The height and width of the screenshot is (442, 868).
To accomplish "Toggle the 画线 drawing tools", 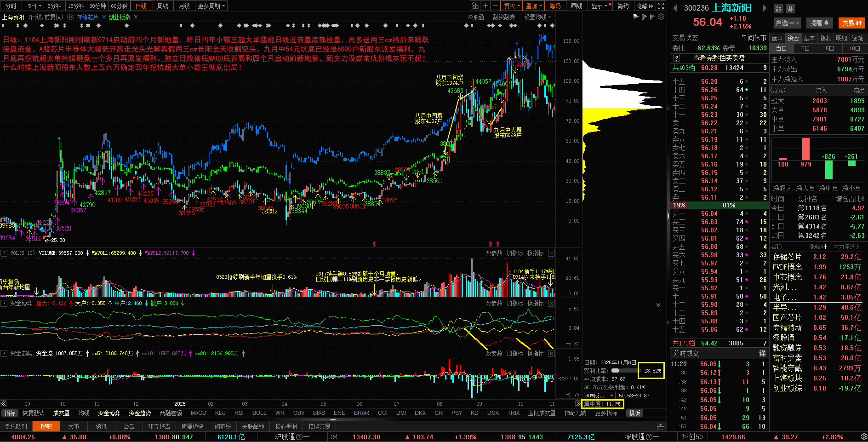I will (577, 6).
